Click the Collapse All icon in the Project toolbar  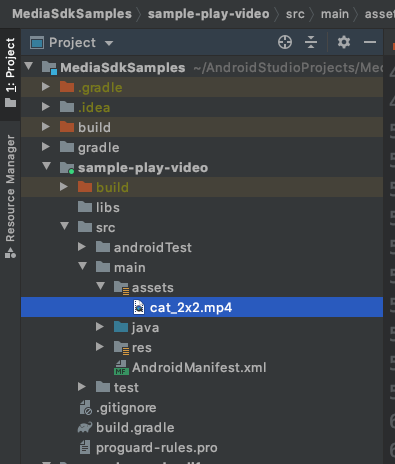[x=311, y=42]
